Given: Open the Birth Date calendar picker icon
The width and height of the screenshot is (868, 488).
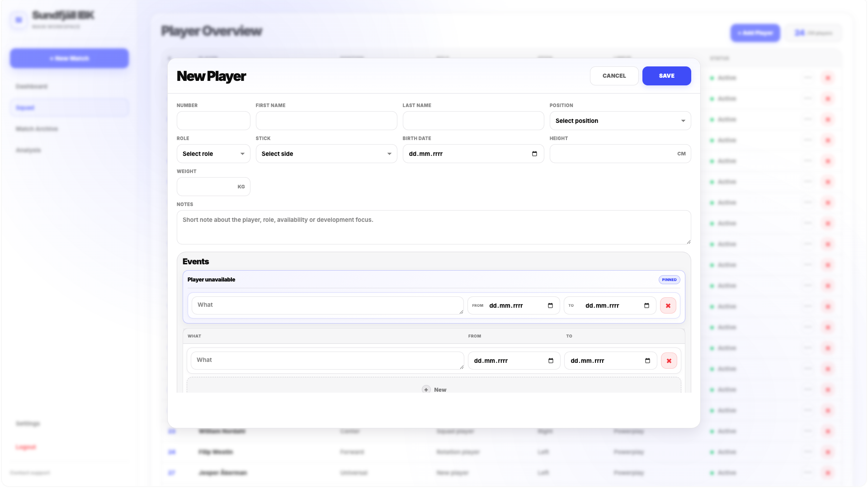Looking at the screenshot, I should [x=534, y=154].
